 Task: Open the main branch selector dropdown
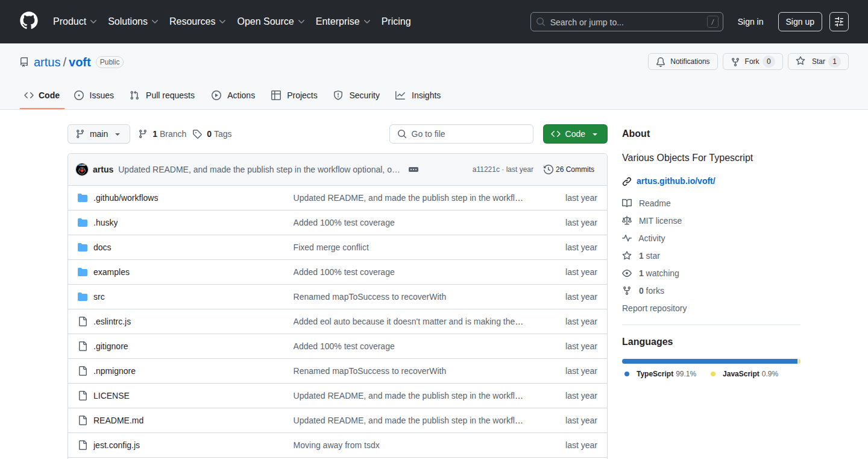click(x=99, y=134)
